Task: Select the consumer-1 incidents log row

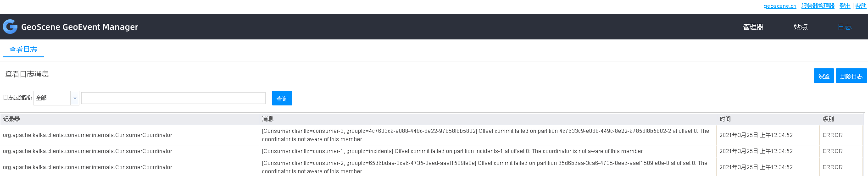Action: (x=434, y=151)
